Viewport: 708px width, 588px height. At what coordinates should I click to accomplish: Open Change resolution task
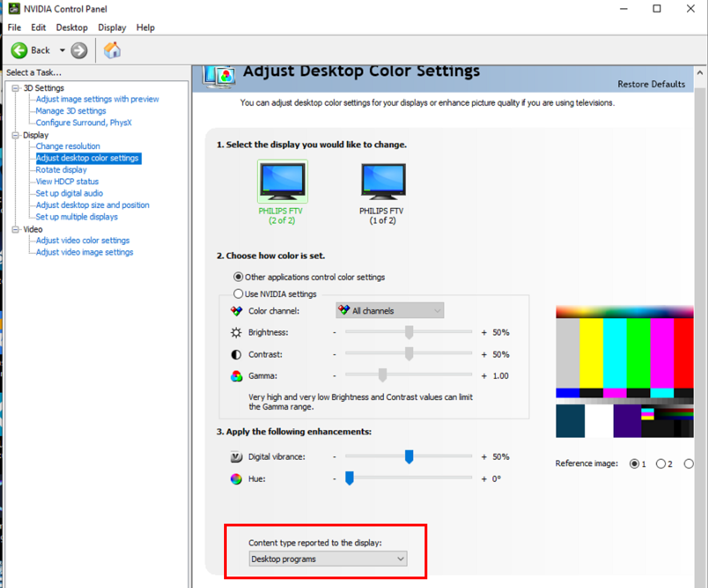pos(68,146)
